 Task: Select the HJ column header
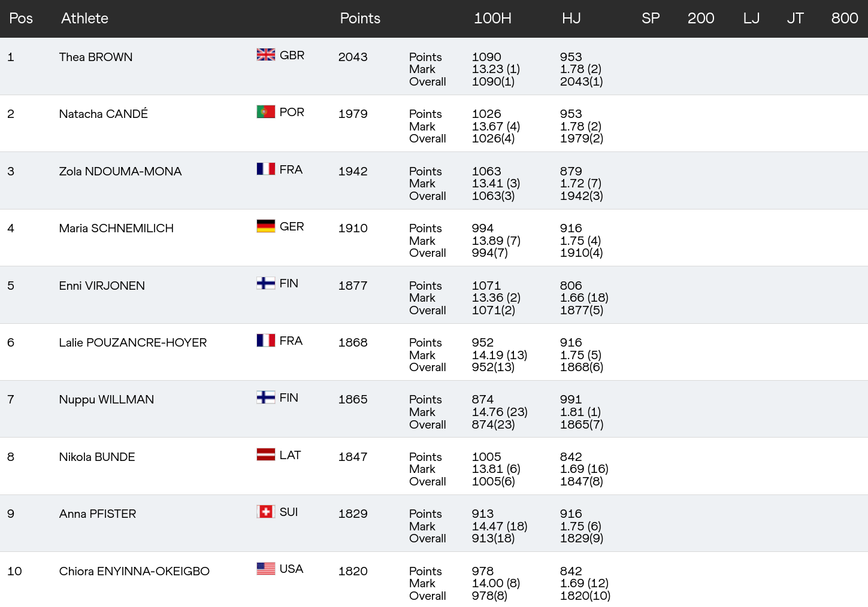pyautogui.click(x=571, y=19)
